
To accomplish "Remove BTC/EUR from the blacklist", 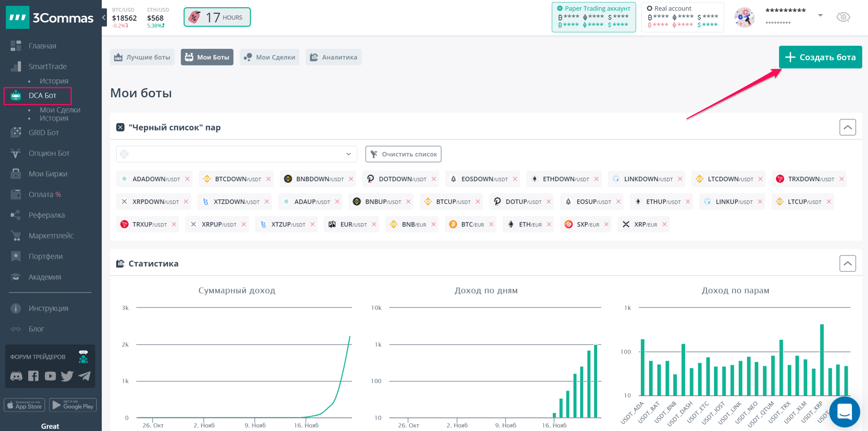I will [491, 224].
